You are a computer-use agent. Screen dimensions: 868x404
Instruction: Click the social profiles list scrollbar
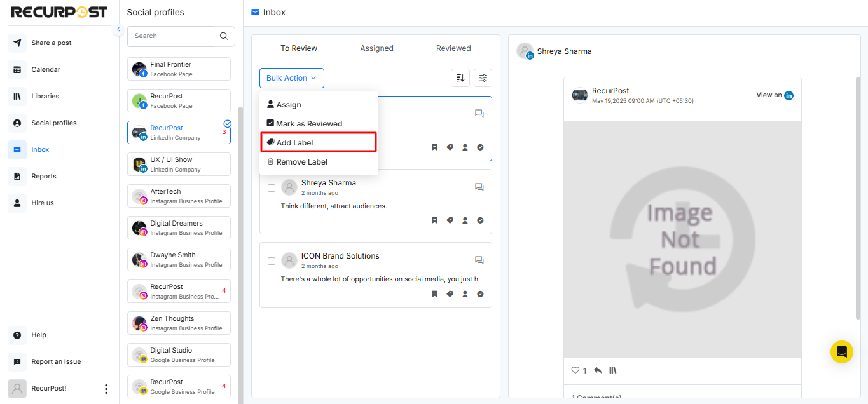tap(240, 254)
